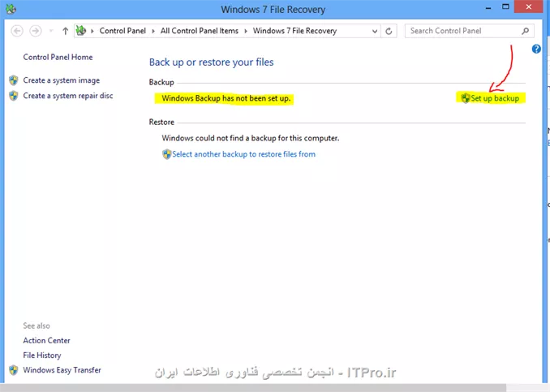The height and width of the screenshot is (392, 550).
Task: Click the search magnifier icon
Action: (525, 31)
